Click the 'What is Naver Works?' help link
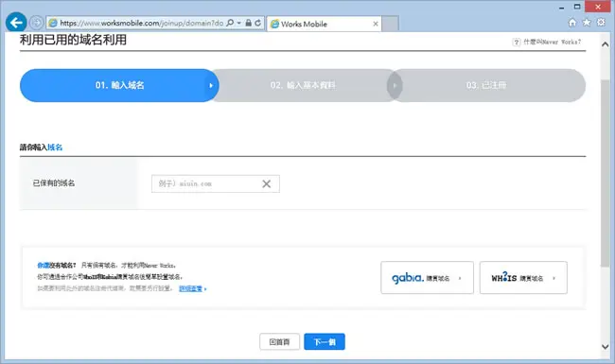 click(547, 42)
